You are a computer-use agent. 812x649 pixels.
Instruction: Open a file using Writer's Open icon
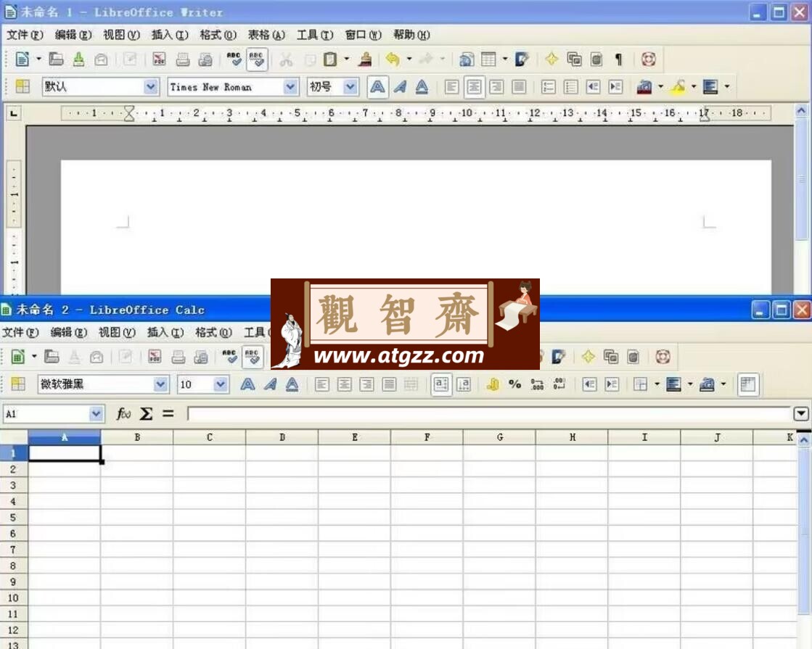coord(56,59)
